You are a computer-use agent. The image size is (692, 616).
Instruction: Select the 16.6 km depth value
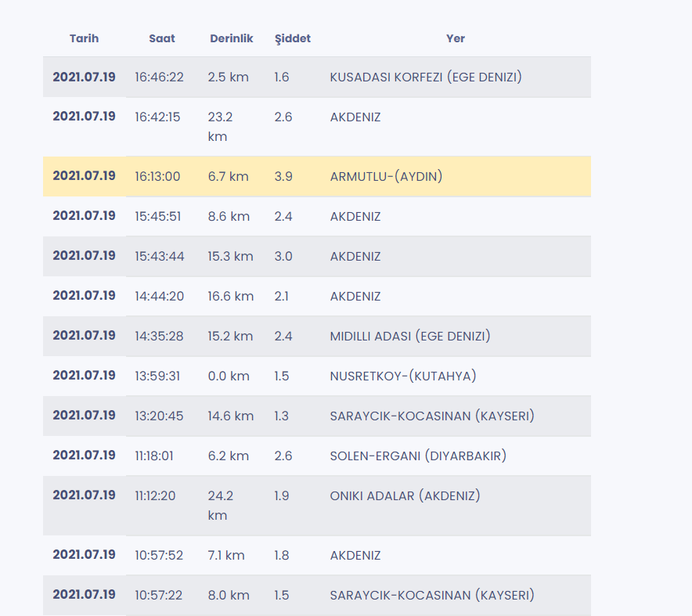point(231,296)
